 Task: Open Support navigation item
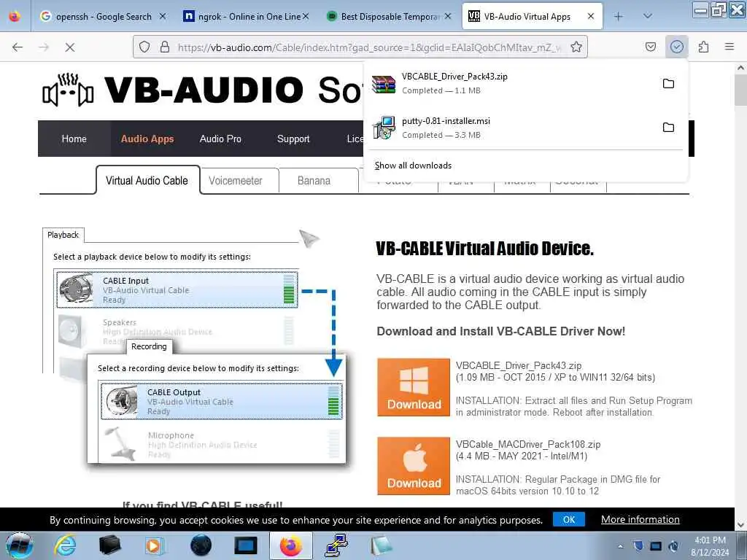coord(293,139)
